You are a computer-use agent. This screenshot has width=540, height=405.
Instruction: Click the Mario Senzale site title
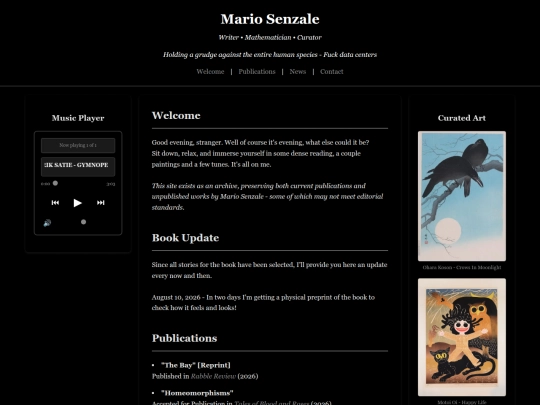270,19
